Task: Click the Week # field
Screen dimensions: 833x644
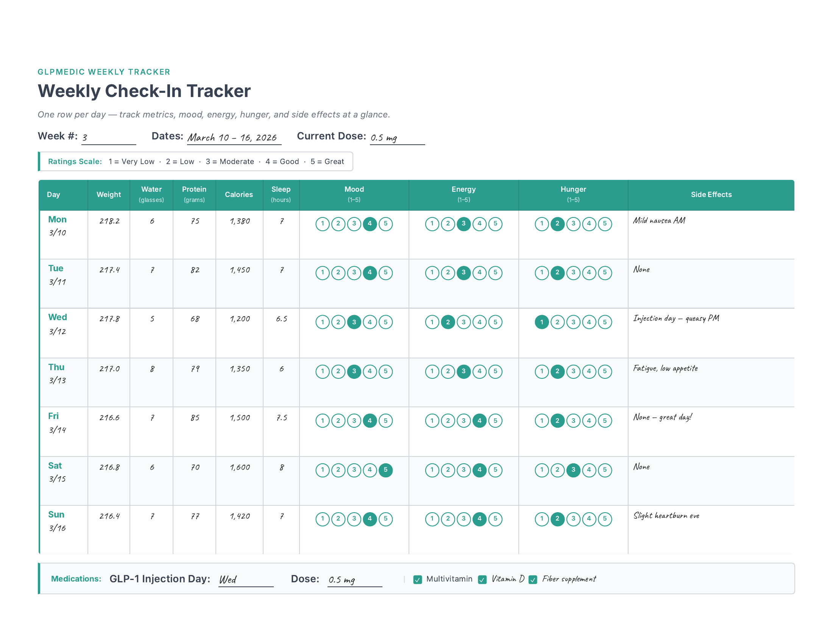Action: pos(109,138)
